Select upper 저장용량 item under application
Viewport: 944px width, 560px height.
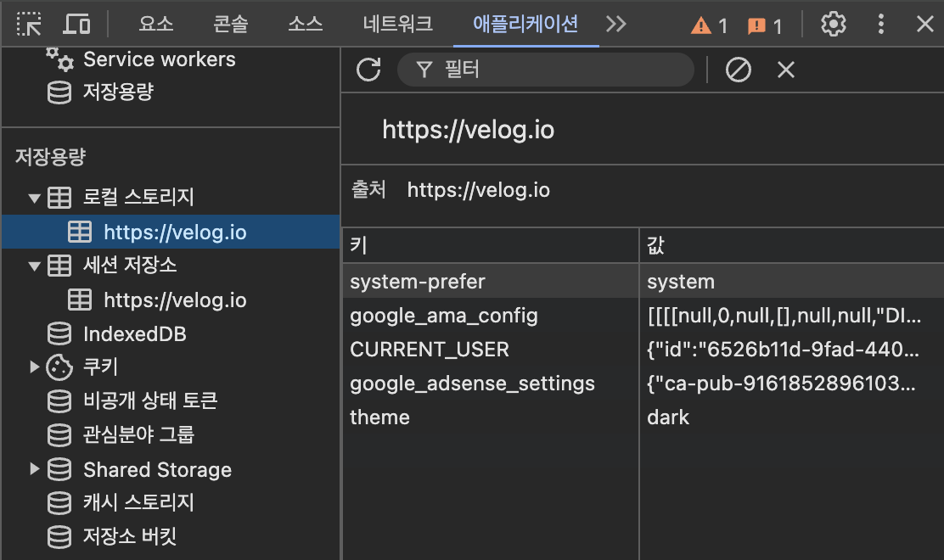[119, 92]
